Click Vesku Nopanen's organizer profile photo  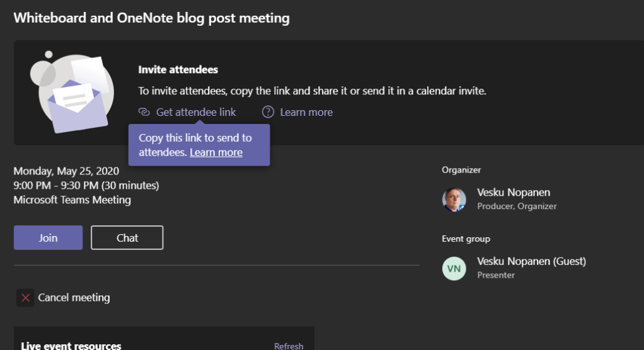(454, 199)
